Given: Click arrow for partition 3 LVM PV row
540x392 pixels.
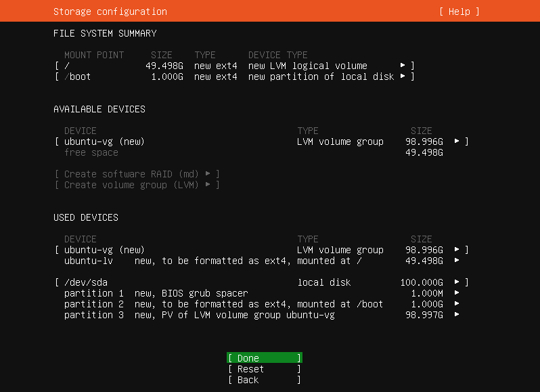Looking at the screenshot, I should pyautogui.click(x=457, y=315).
